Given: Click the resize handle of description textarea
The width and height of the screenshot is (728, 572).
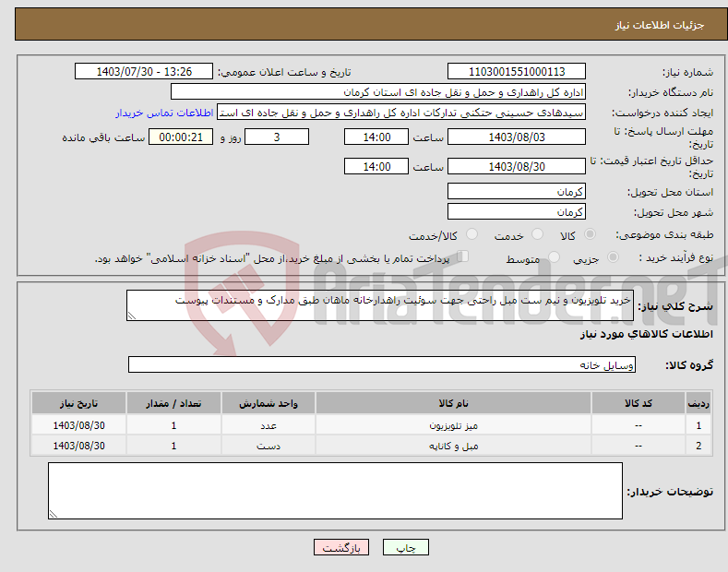Looking at the screenshot, I should pos(132,316).
